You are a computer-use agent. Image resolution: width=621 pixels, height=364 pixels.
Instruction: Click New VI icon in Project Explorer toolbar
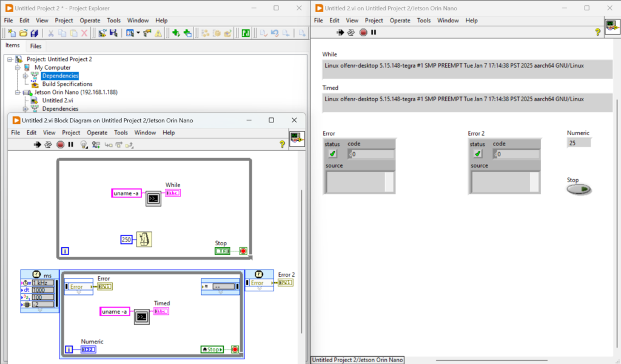pyautogui.click(x=12, y=33)
